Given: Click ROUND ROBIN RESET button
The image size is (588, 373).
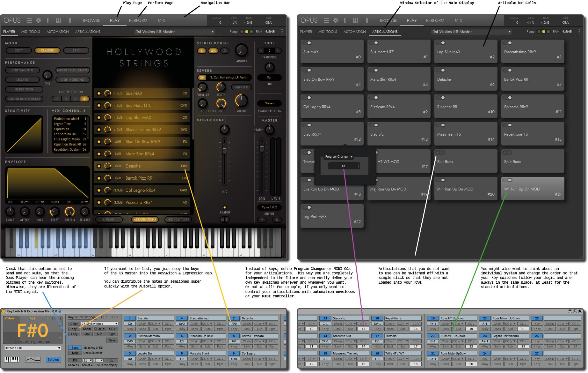Looking at the screenshot, I should [x=24, y=99].
